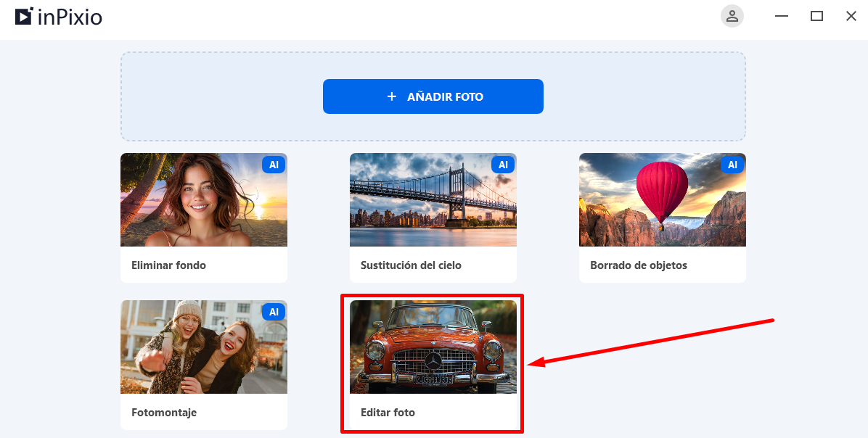Open the Editar foto red car thumbnail
868x438 pixels.
tap(433, 347)
